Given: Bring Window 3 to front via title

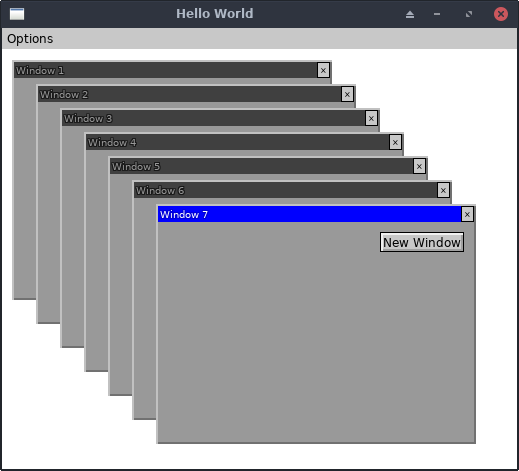Looking at the screenshot, I should 213,118.
